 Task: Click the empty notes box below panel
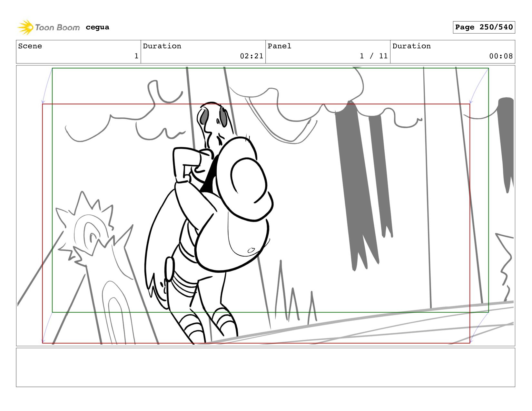[266, 367]
